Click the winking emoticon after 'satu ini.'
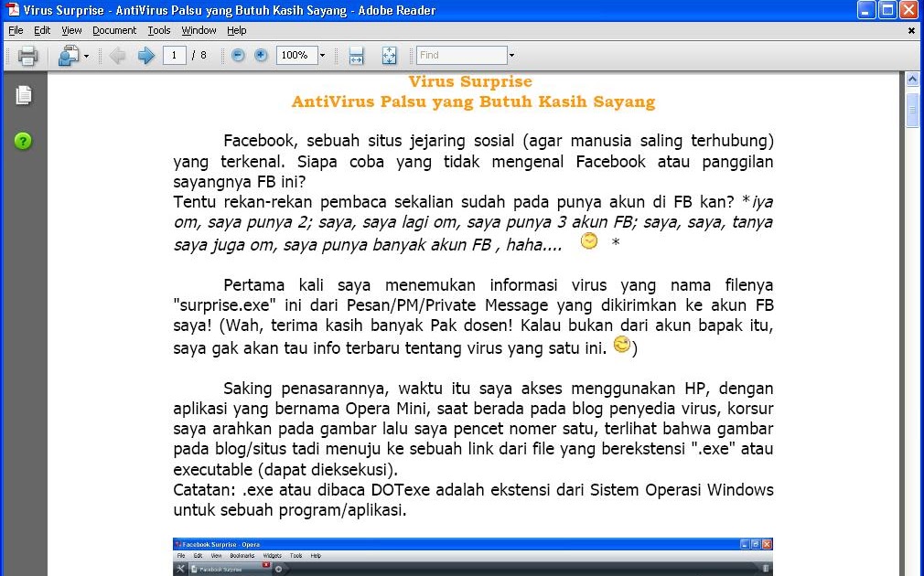The height and width of the screenshot is (576, 924). tap(622, 344)
